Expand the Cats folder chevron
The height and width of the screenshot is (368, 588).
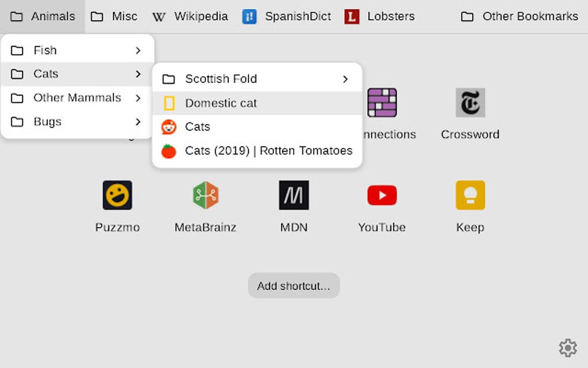click(138, 74)
